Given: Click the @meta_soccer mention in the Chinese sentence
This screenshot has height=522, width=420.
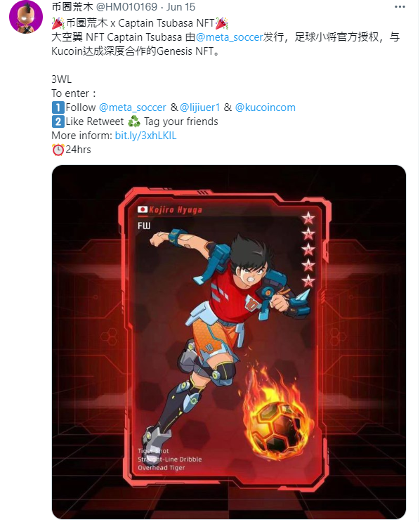Looking at the screenshot, I should coord(229,37).
